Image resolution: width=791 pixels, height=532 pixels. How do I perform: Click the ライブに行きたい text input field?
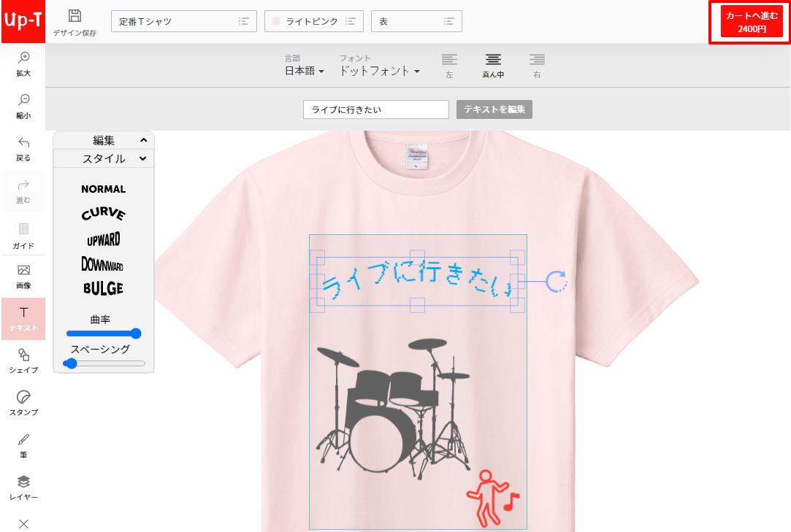[x=375, y=109]
